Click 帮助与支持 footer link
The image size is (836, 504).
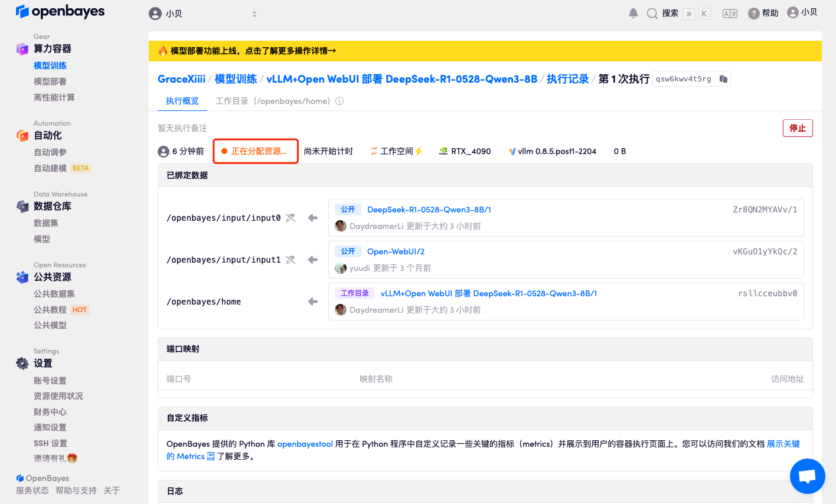pyautogui.click(x=76, y=490)
